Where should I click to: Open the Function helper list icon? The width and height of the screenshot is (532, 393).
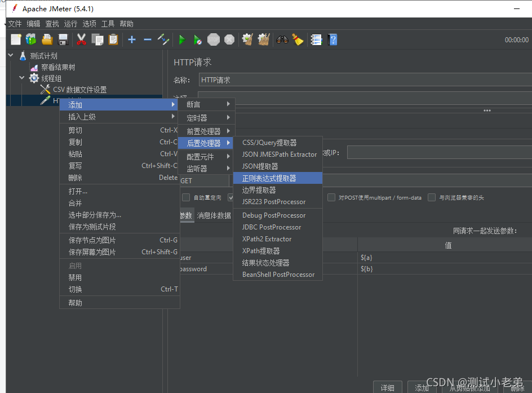pyautogui.click(x=316, y=39)
